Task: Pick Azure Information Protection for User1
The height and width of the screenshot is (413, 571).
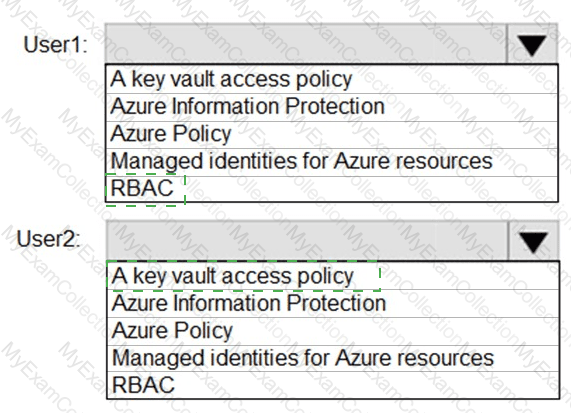Action: pos(331,107)
